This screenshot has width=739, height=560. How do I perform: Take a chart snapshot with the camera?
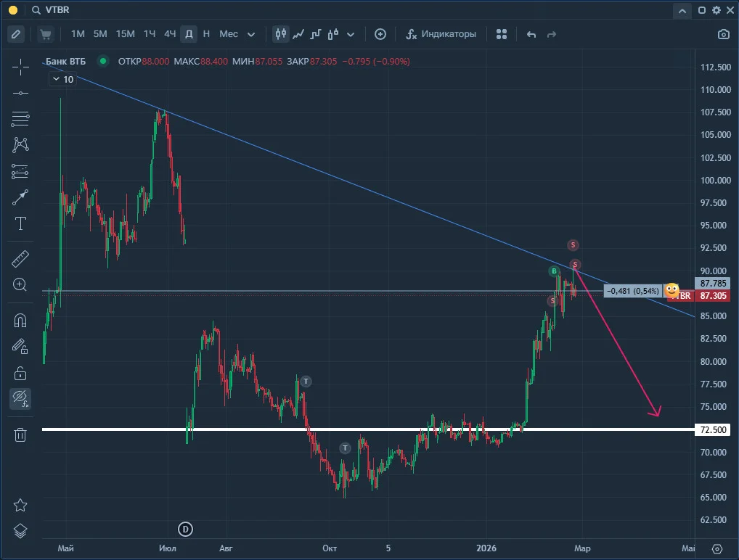pos(724,34)
